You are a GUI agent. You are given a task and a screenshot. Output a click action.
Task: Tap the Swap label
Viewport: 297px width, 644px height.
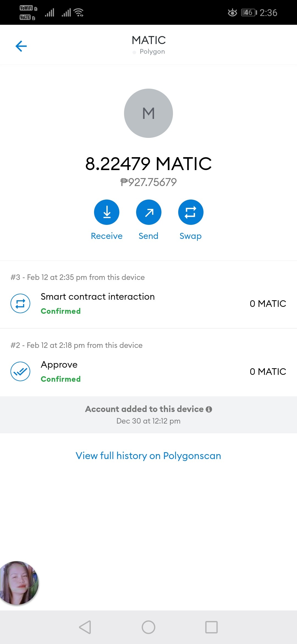191,236
